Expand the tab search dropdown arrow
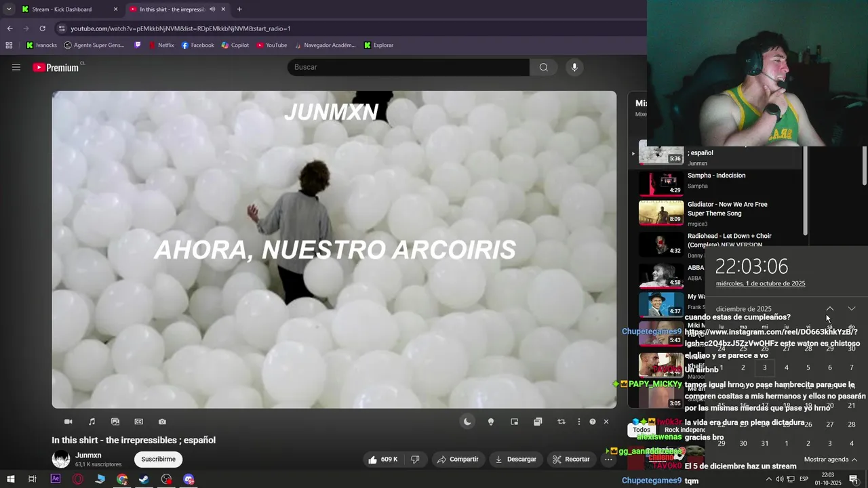 (x=8, y=9)
